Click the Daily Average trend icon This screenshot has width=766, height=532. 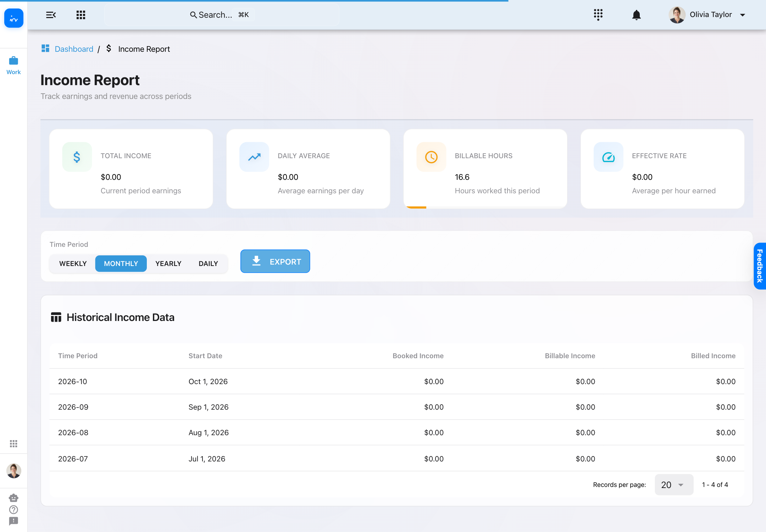click(254, 157)
